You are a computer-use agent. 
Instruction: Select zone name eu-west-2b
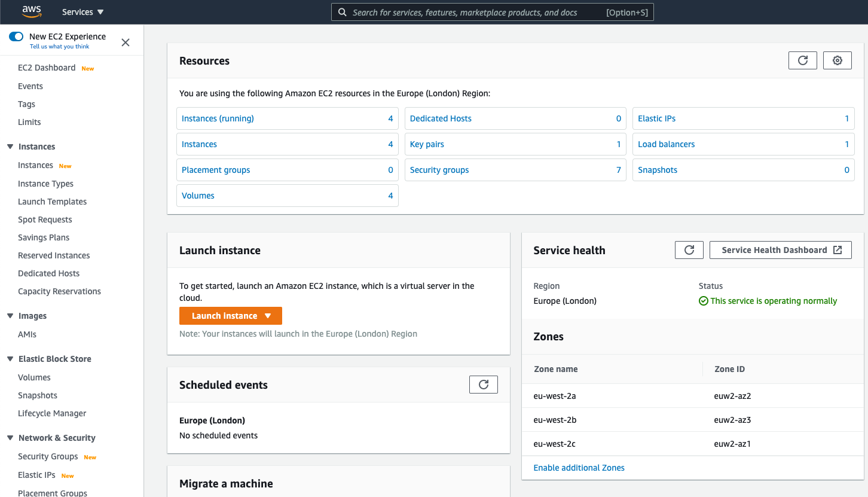555,420
